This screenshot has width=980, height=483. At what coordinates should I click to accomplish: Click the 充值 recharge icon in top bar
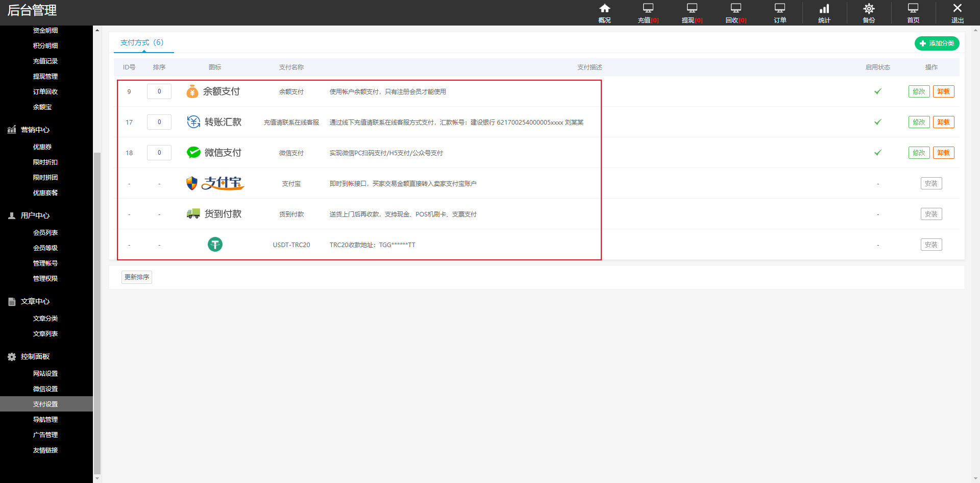tap(648, 12)
